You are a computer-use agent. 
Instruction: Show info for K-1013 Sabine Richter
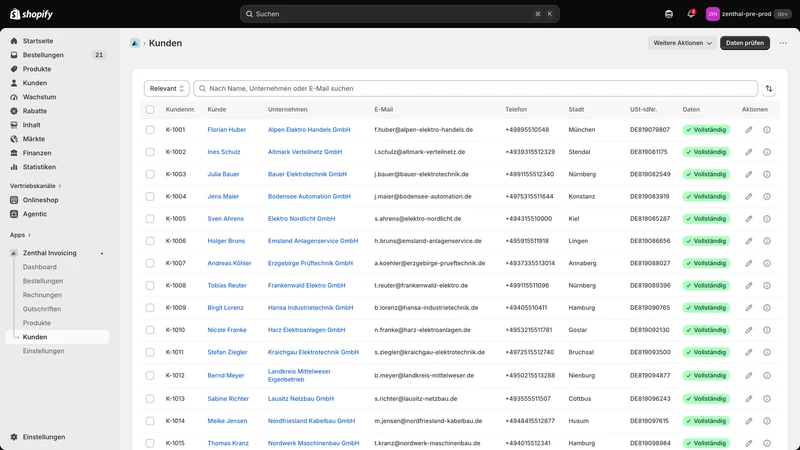tap(767, 399)
